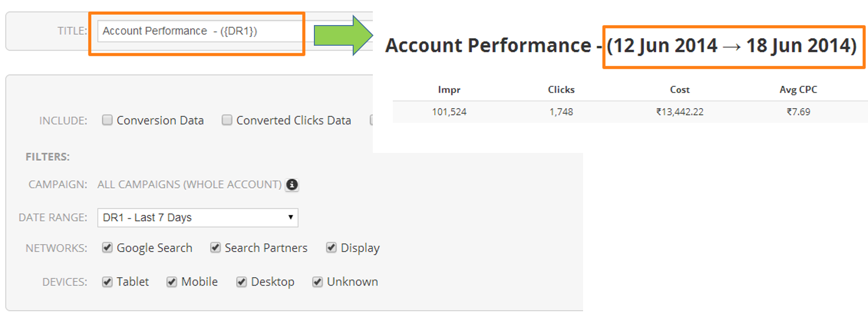Select the Clicks column header

(561, 90)
